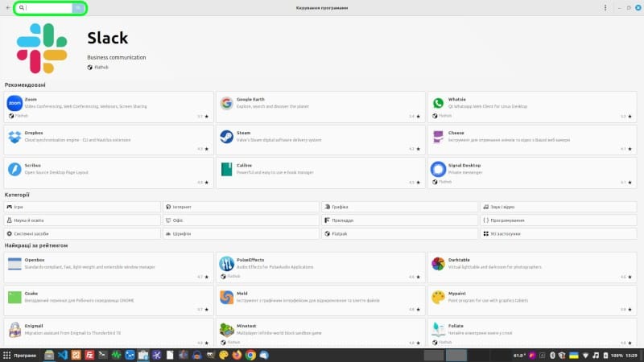Click the Zoom title text
This screenshot has width=644, height=362.
tap(31, 99)
